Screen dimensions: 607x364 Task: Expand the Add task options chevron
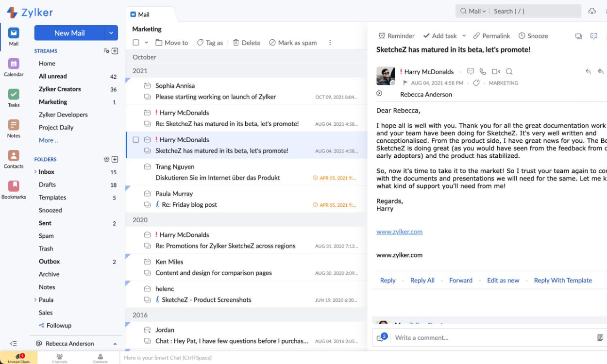[x=464, y=36]
